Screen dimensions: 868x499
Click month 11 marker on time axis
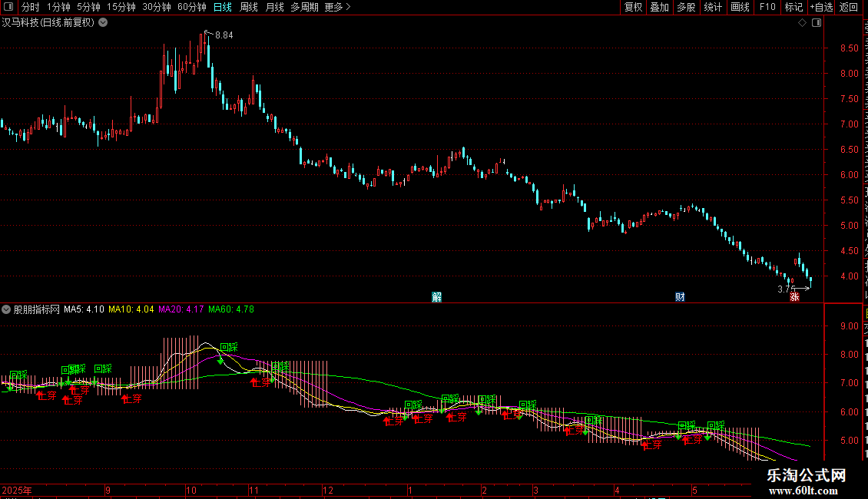click(253, 490)
